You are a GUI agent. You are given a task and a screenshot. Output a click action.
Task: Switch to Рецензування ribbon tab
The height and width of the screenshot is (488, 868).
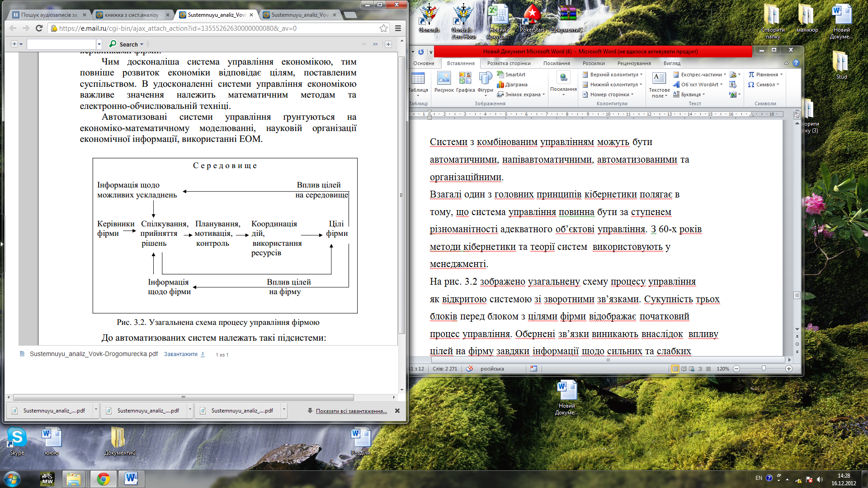click(x=634, y=63)
